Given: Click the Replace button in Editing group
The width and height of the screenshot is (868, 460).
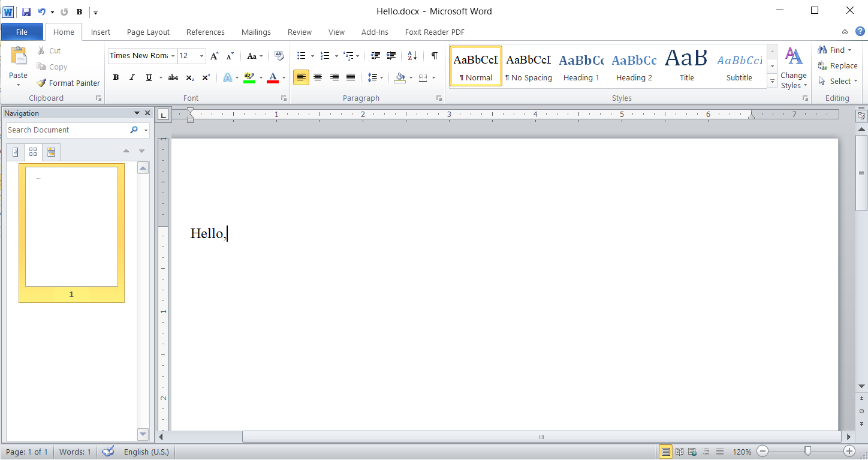Looking at the screenshot, I should 837,65.
